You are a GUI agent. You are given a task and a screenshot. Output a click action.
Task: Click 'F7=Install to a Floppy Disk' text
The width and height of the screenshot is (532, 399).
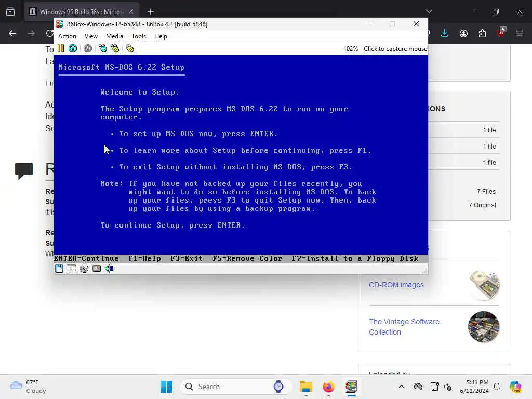coord(355,259)
